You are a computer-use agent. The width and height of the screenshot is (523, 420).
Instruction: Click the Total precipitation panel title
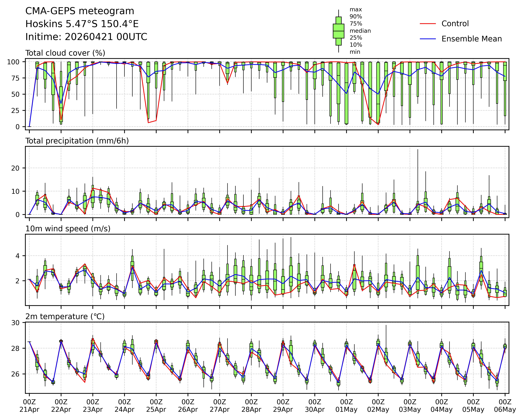tap(77, 141)
